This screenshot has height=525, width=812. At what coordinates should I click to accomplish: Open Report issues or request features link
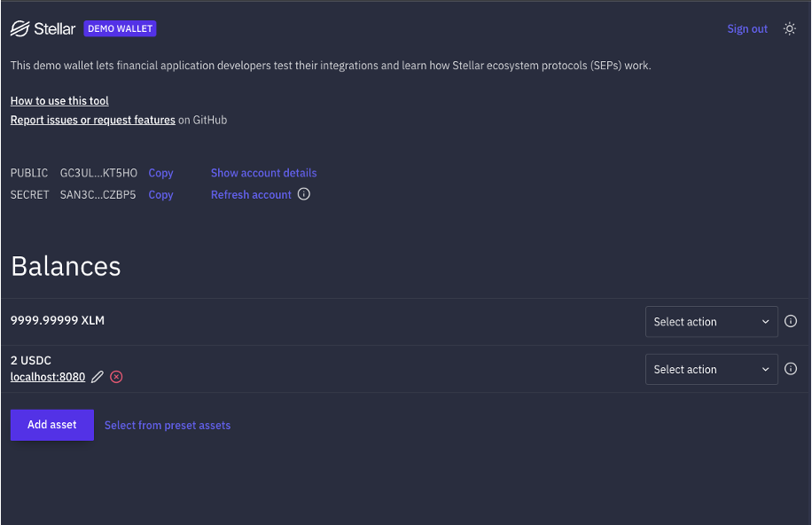[x=92, y=120]
